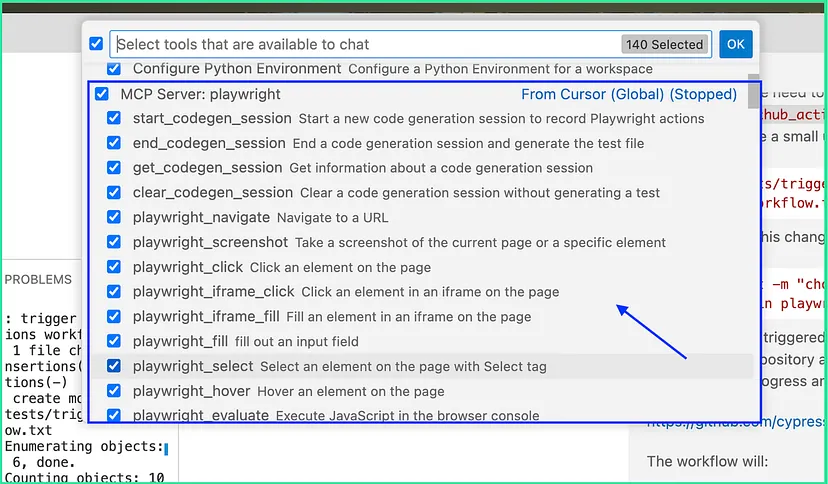Click 'The workflow will:' chat text
Viewport: 828px width, 484px height.
coord(707,461)
